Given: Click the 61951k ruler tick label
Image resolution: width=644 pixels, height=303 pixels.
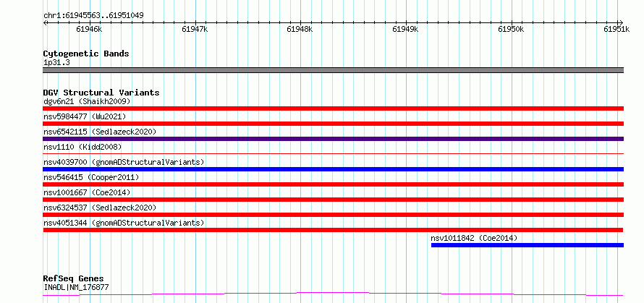Looking at the screenshot, I should click(x=617, y=29).
